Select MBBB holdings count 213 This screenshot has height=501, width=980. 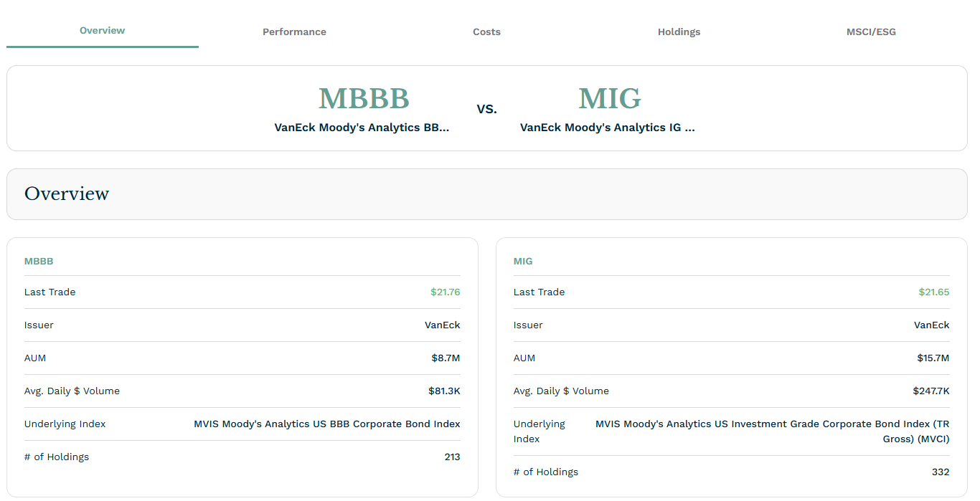[x=452, y=457]
